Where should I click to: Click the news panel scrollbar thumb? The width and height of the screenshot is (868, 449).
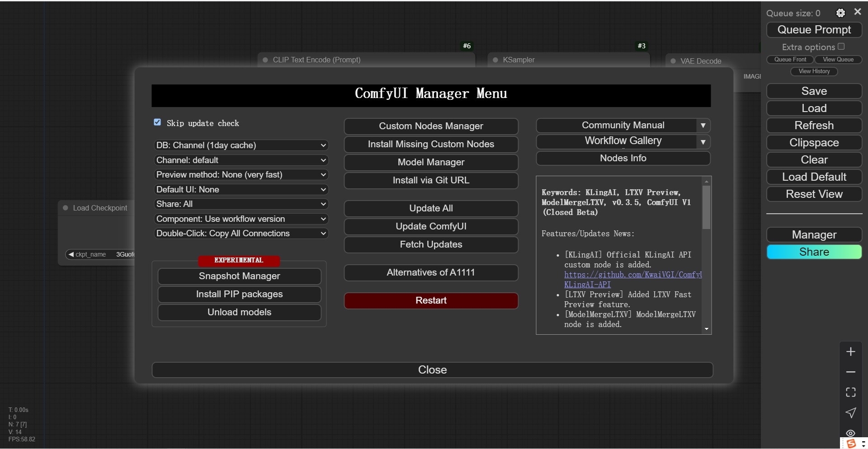tap(707, 207)
